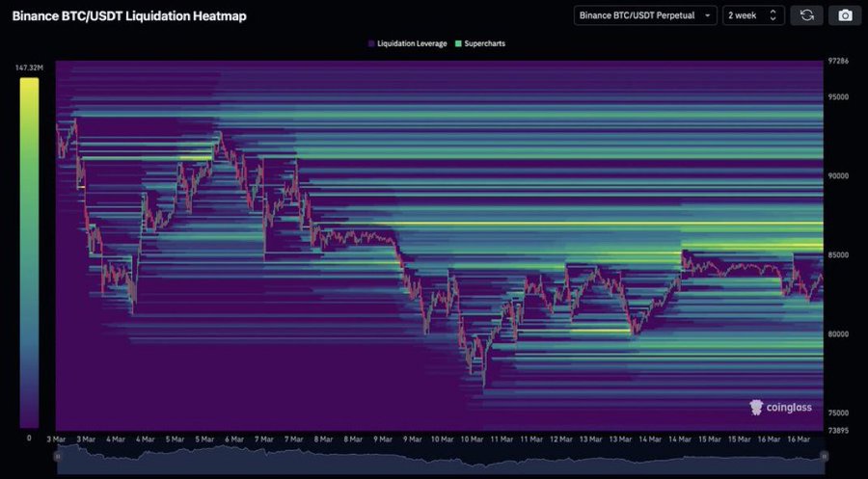Click the 6 Mar date axis label
868x479 pixels.
pos(234,439)
